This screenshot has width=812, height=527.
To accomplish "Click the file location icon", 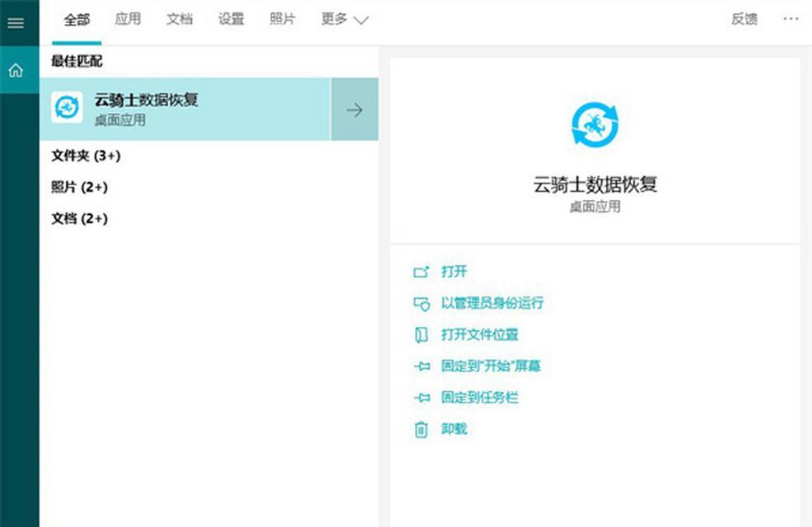I will click(x=421, y=335).
